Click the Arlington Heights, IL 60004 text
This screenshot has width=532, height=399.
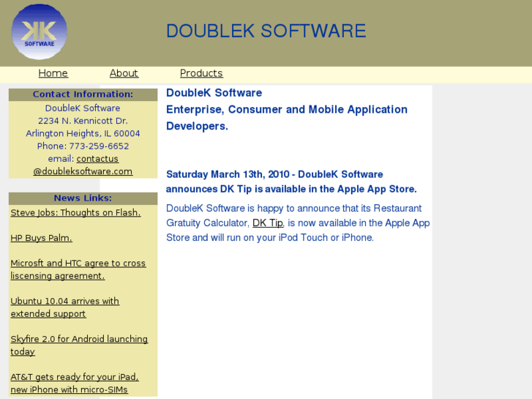(83, 133)
